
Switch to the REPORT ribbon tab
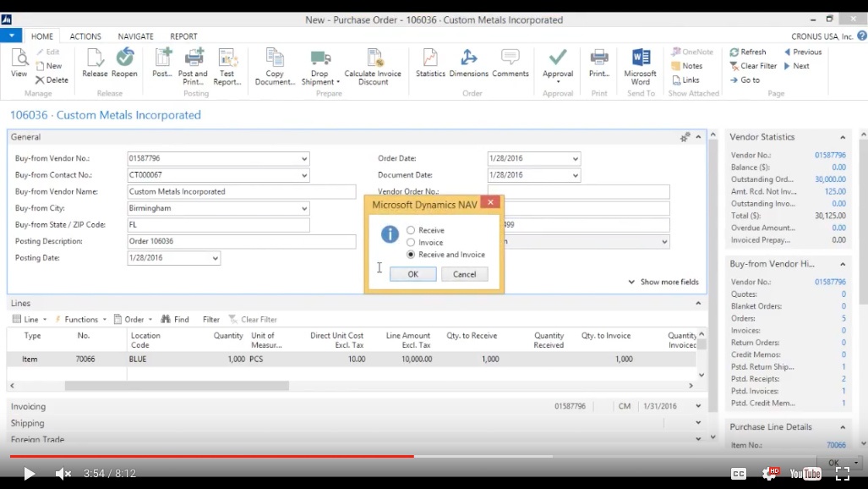coord(183,36)
